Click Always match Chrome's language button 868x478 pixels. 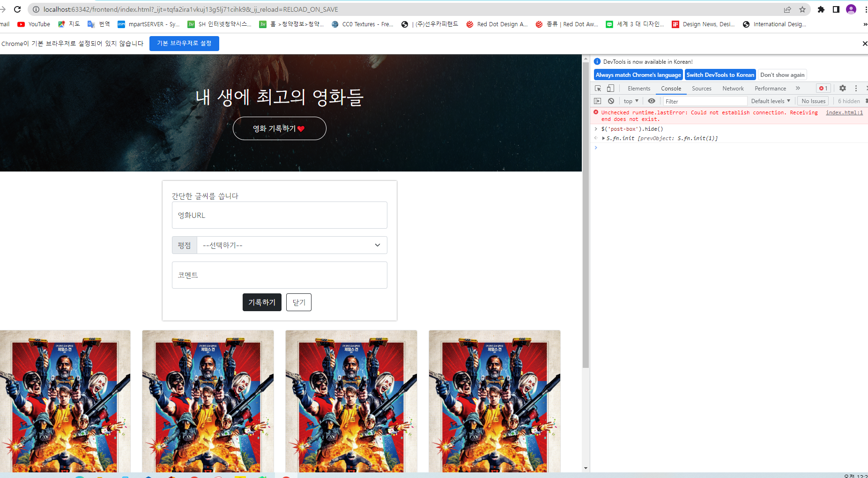[x=638, y=75]
